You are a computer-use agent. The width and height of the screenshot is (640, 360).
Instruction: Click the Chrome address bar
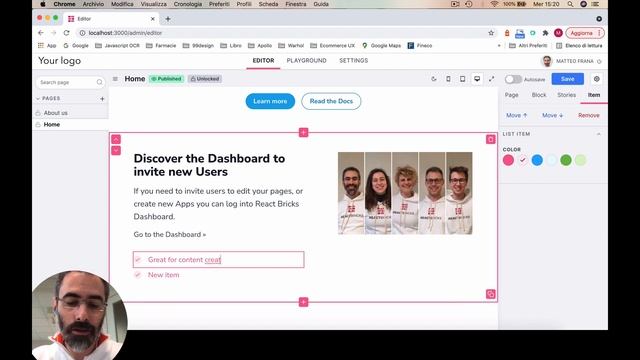[286, 33]
